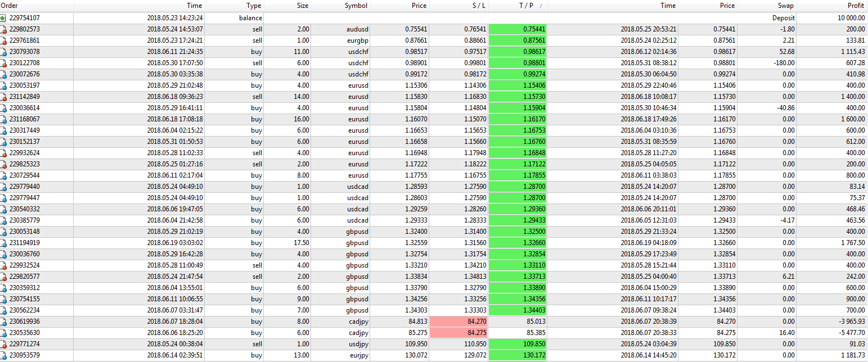
Task: Click the order icon beside 229779440
Action: pyautogui.click(x=3, y=187)
